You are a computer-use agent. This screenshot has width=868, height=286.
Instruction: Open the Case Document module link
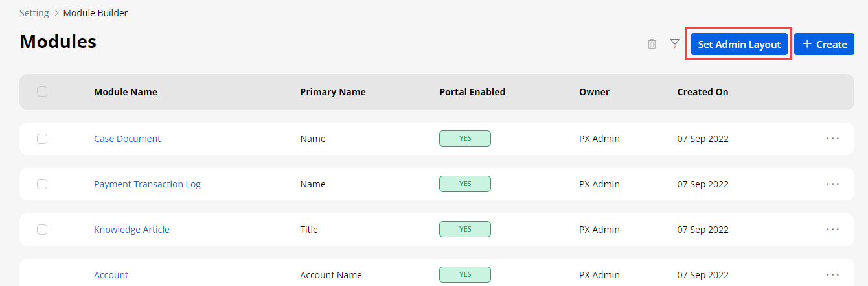click(127, 139)
